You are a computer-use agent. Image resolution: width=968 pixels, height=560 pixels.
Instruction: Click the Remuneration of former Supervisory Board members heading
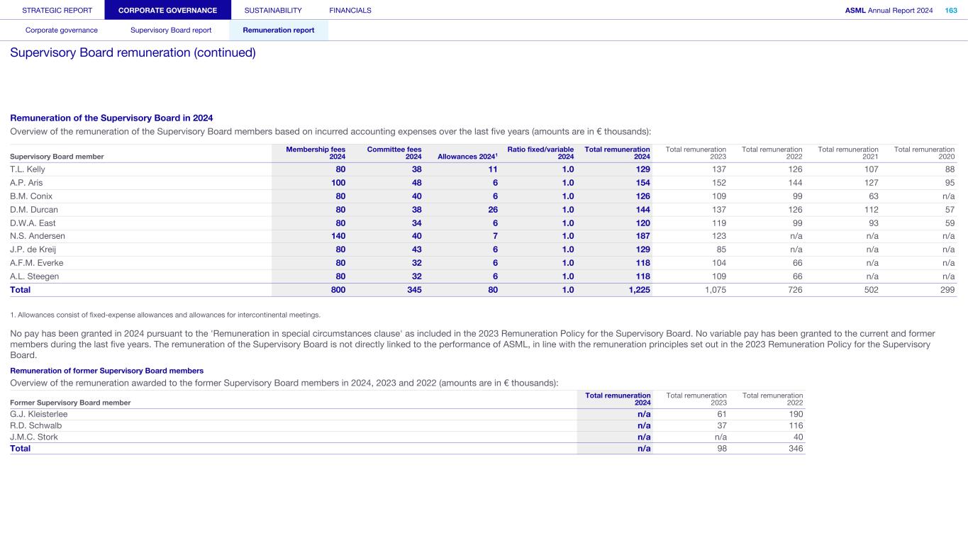coord(106,371)
